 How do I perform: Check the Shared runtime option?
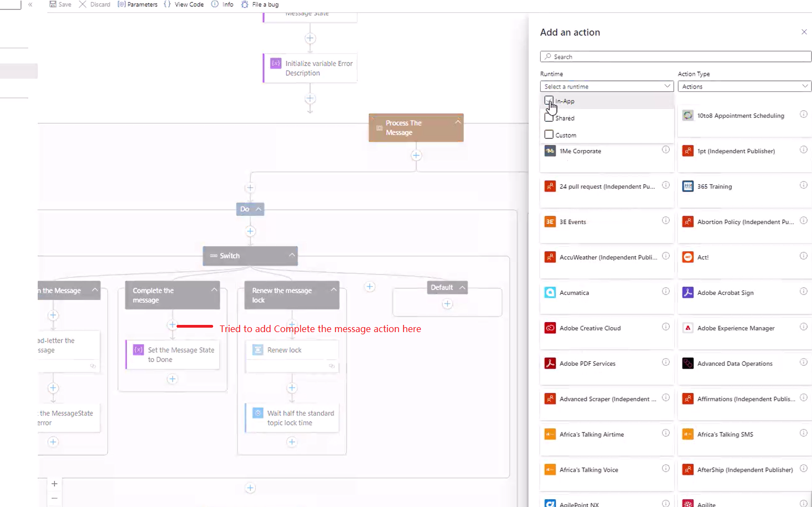[549, 117]
